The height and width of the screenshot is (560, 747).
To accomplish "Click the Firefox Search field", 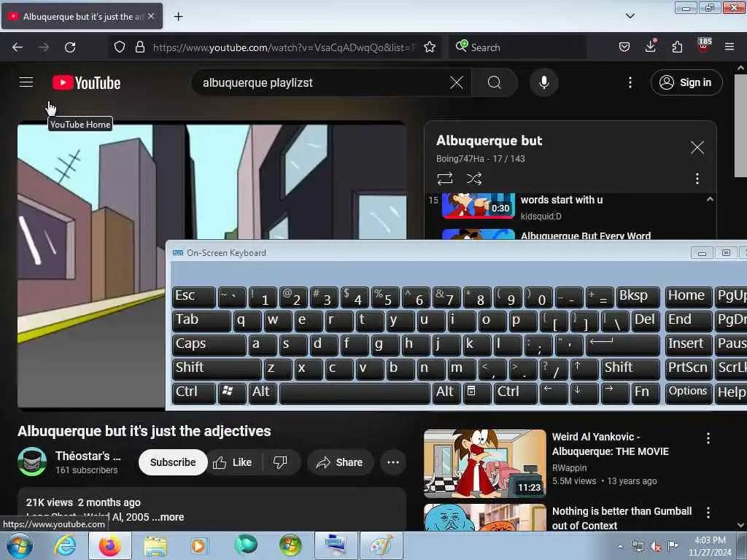I will tap(517, 47).
